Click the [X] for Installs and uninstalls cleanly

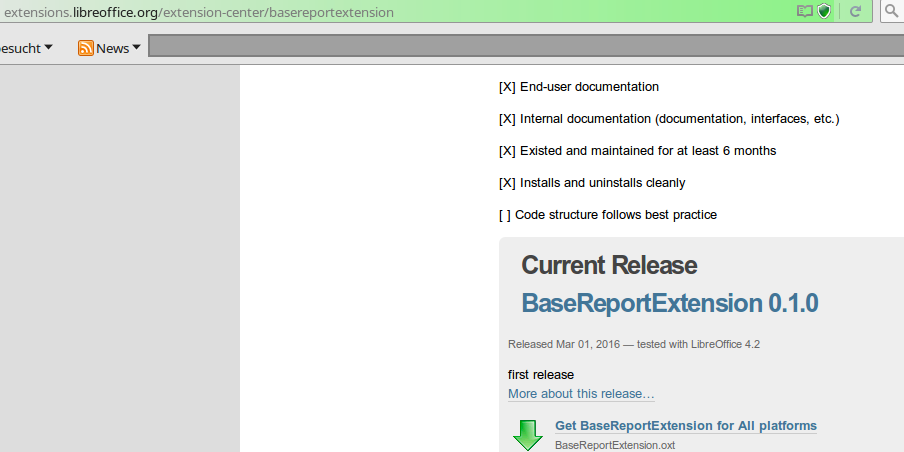(507, 183)
